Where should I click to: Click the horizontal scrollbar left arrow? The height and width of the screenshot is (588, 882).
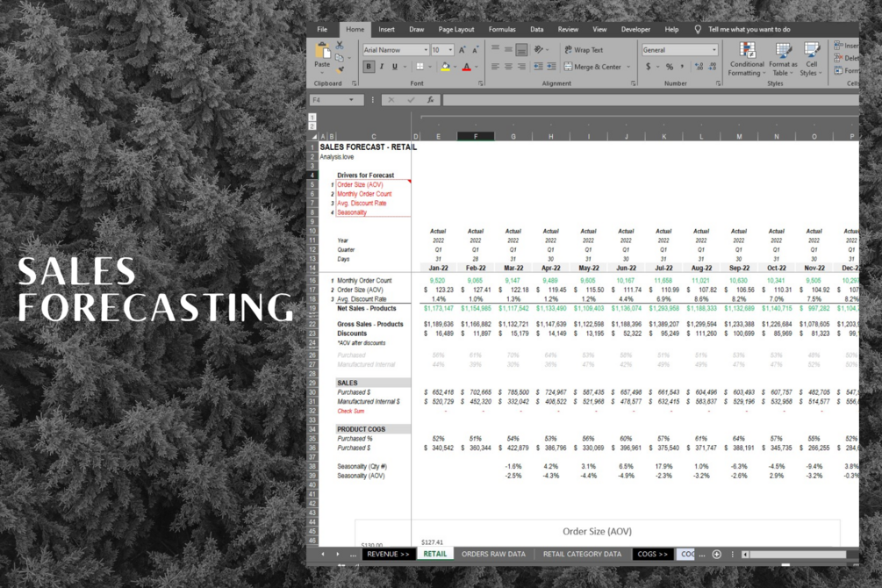[745, 555]
